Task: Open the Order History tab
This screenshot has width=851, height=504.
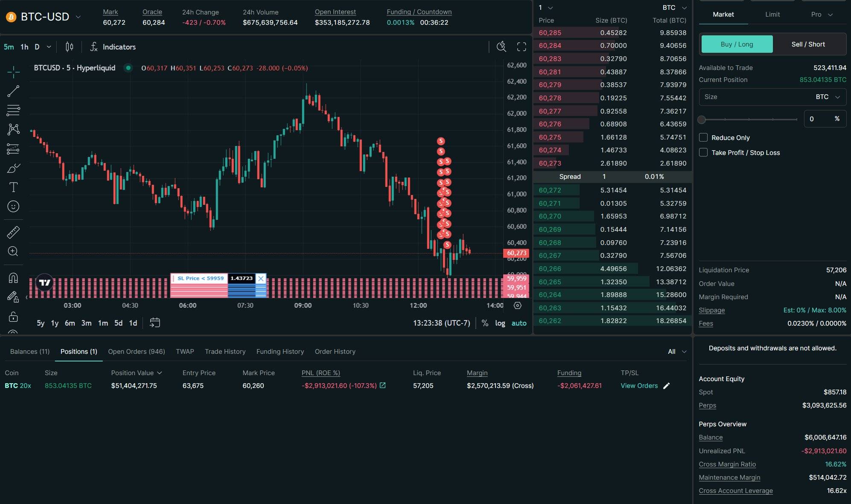Action: tap(335, 352)
